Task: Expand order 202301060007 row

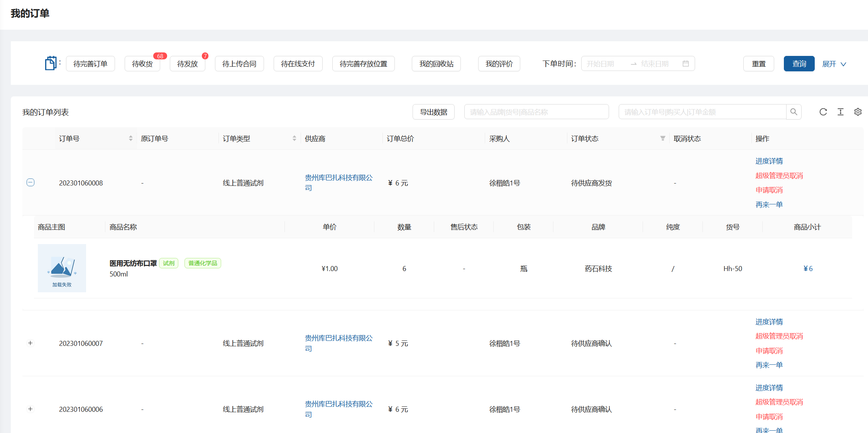Action: 30,343
